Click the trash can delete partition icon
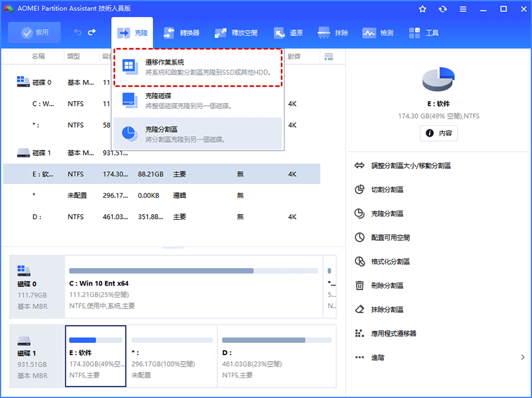 click(359, 285)
